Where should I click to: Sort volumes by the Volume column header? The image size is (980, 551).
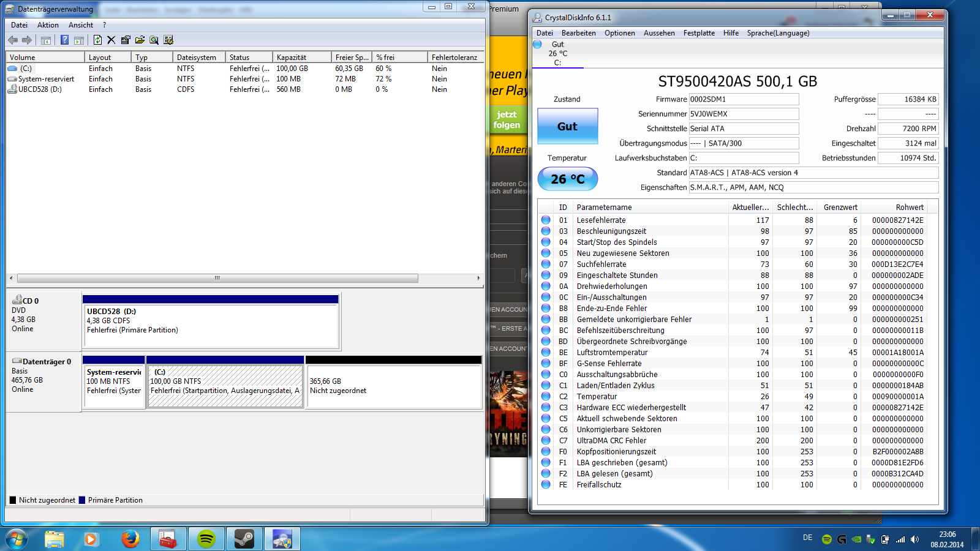tap(45, 58)
